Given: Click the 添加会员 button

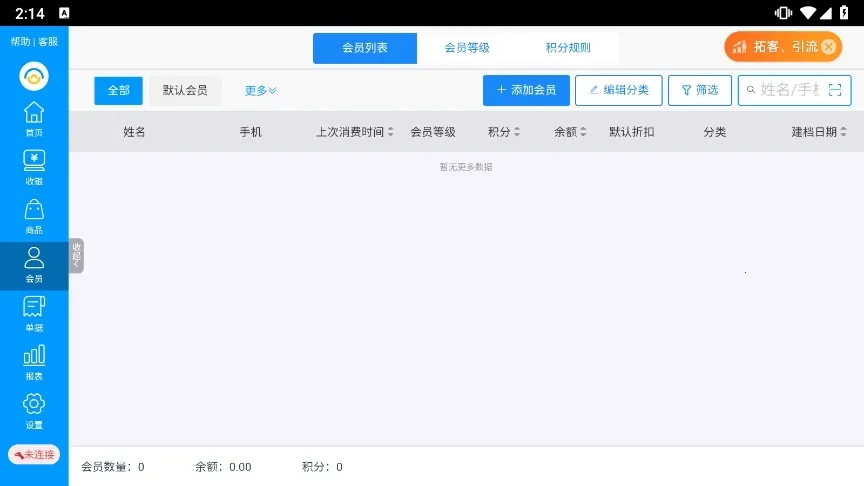Looking at the screenshot, I should 526,90.
